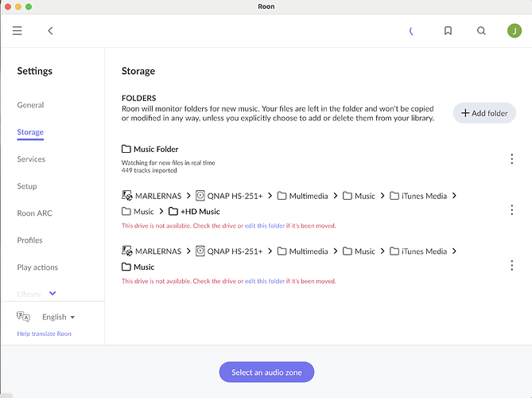Image resolution: width=532 pixels, height=398 pixels.
Task: Open Services settings
Action: pyautogui.click(x=31, y=159)
